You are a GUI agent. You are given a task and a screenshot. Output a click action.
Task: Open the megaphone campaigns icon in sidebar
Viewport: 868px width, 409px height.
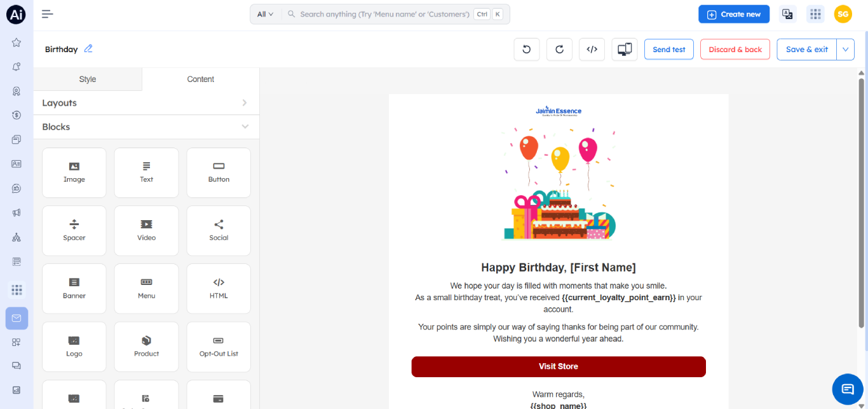pos(17,212)
